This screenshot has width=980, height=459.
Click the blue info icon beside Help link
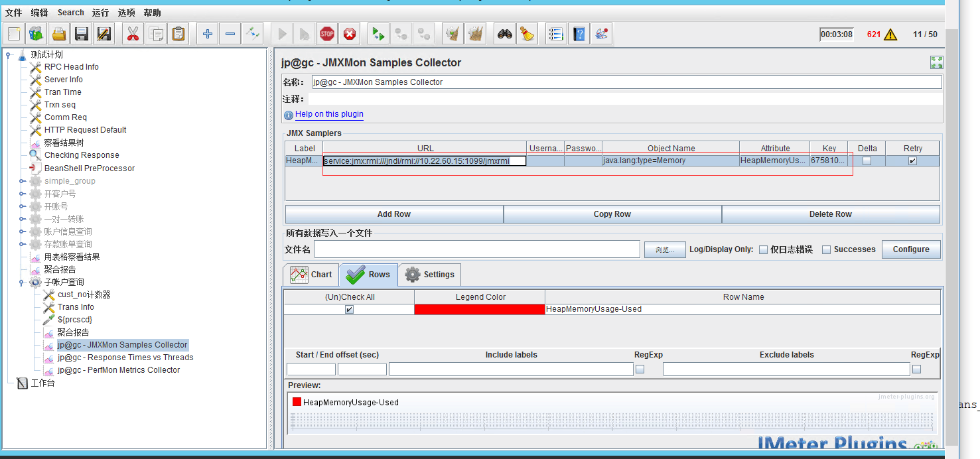[x=289, y=115]
